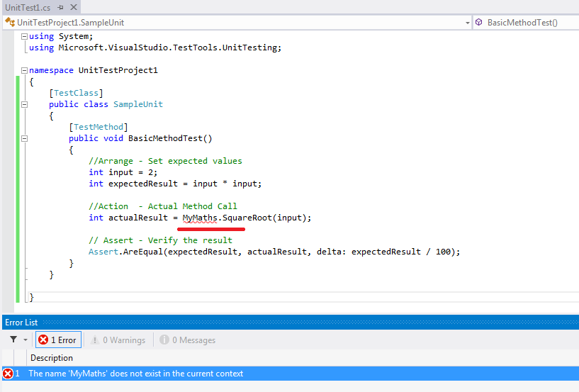This screenshot has height=392, width=579.
Task: Click the Description column header
Action: coord(52,358)
